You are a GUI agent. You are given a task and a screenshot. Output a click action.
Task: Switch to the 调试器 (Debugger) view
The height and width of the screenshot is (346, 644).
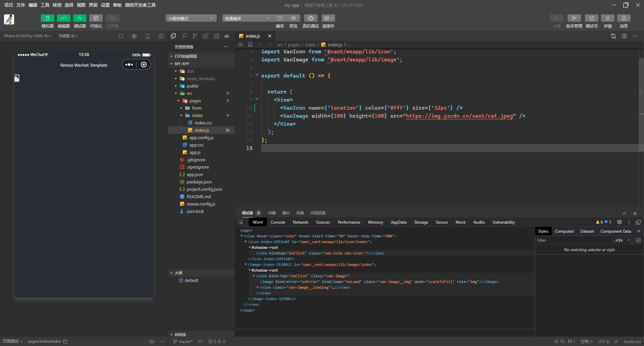coord(79,21)
